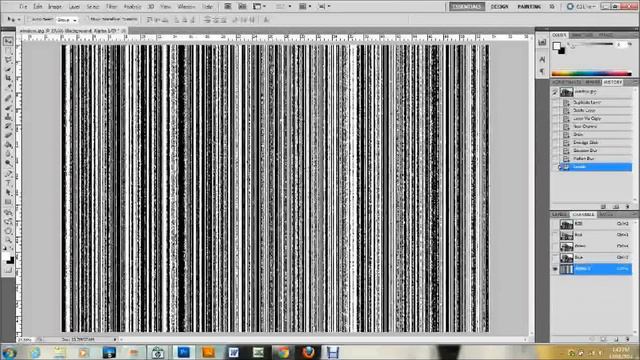The height and width of the screenshot is (360, 640).
Task: Enable Show Transform Controls checkbox
Action: click(x=87, y=19)
